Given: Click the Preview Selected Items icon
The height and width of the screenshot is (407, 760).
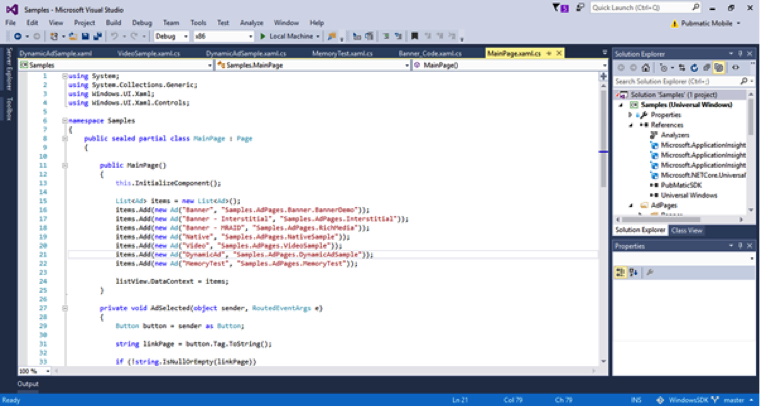Looking at the screenshot, I should (x=735, y=68).
